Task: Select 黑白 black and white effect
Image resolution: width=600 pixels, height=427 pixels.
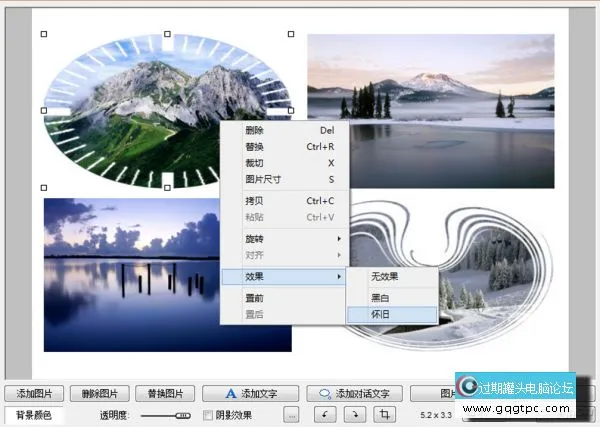Action: pos(391,297)
